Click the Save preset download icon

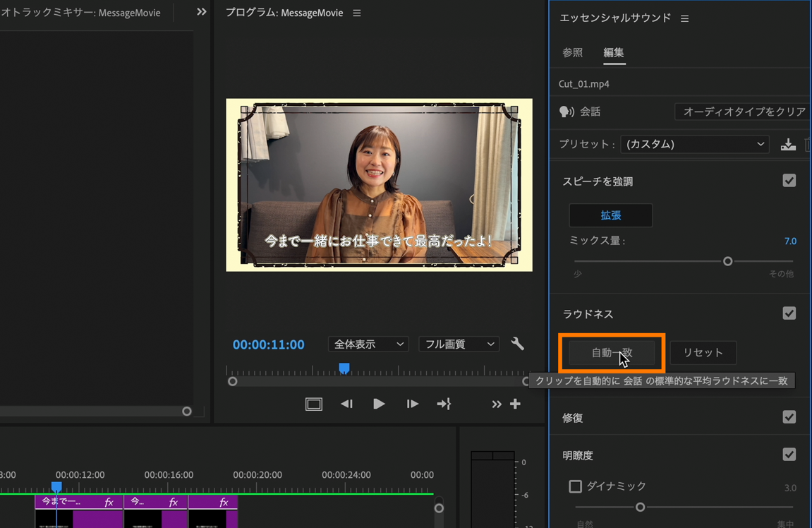pyautogui.click(x=788, y=145)
